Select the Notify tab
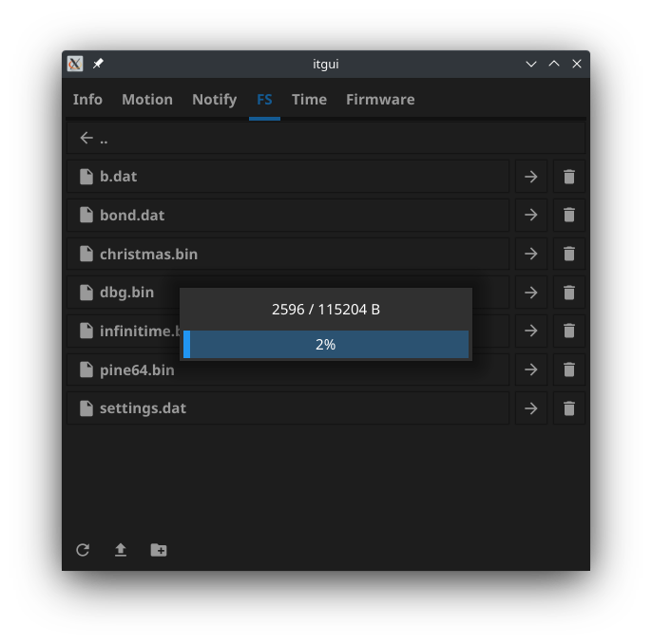This screenshot has height=644, width=652. (214, 100)
